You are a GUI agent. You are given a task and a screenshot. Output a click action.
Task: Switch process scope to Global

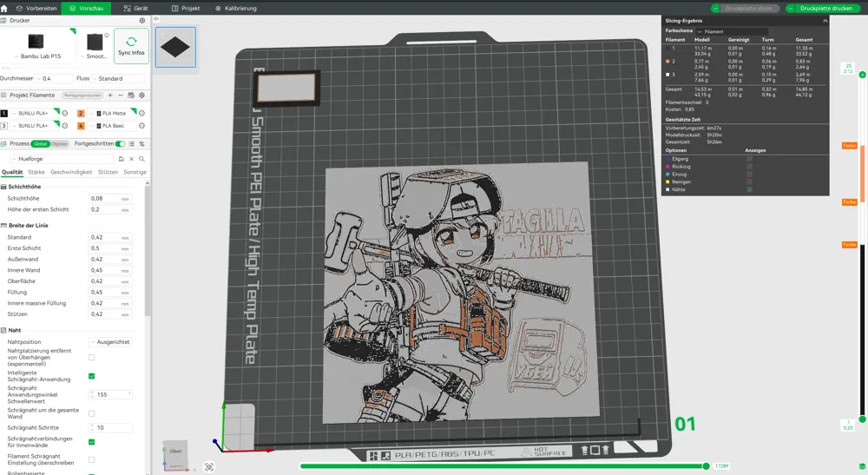(x=41, y=144)
